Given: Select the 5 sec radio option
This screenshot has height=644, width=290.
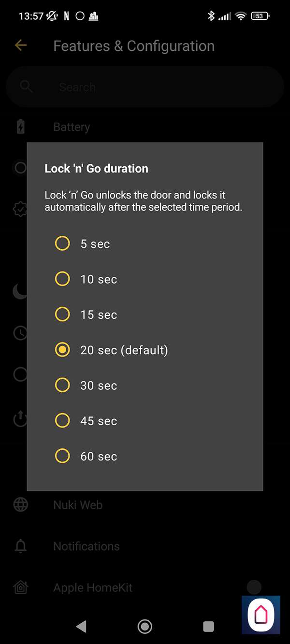Looking at the screenshot, I should tap(62, 243).
